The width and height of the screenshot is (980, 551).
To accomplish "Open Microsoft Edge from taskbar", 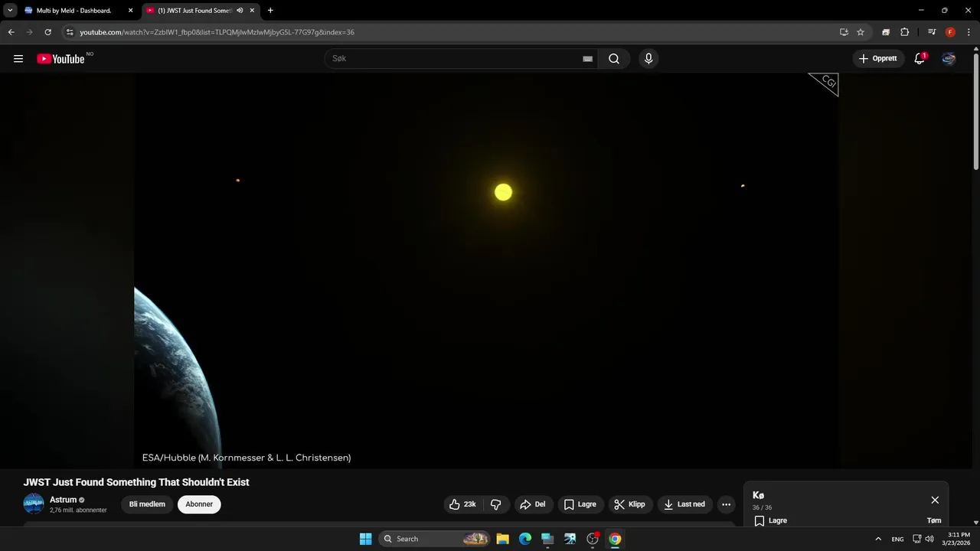I will (525, 539).
